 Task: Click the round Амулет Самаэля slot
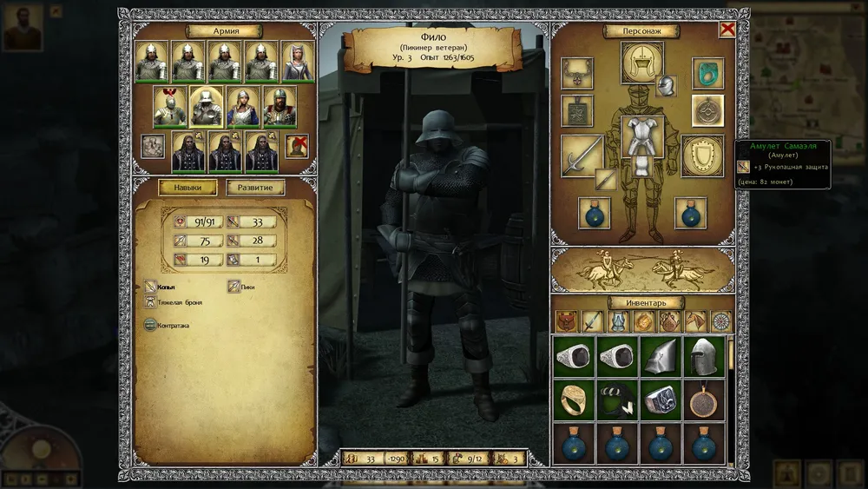coord(707,110)
